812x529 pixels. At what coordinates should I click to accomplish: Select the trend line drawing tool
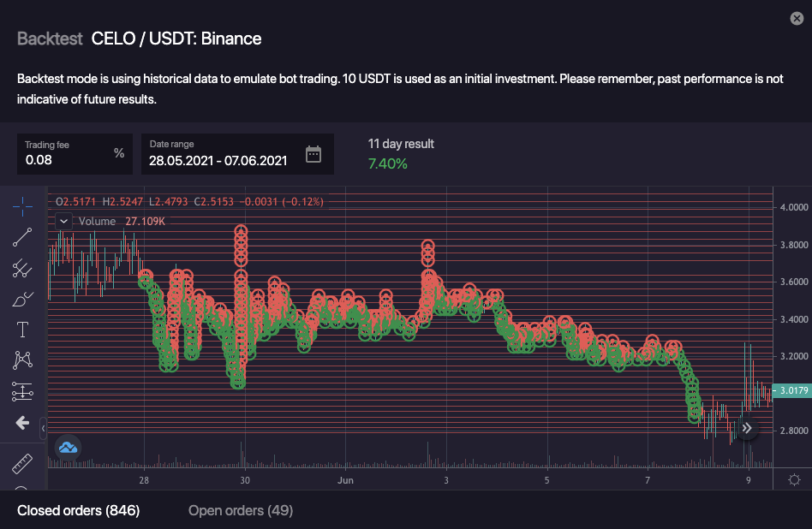23,237
